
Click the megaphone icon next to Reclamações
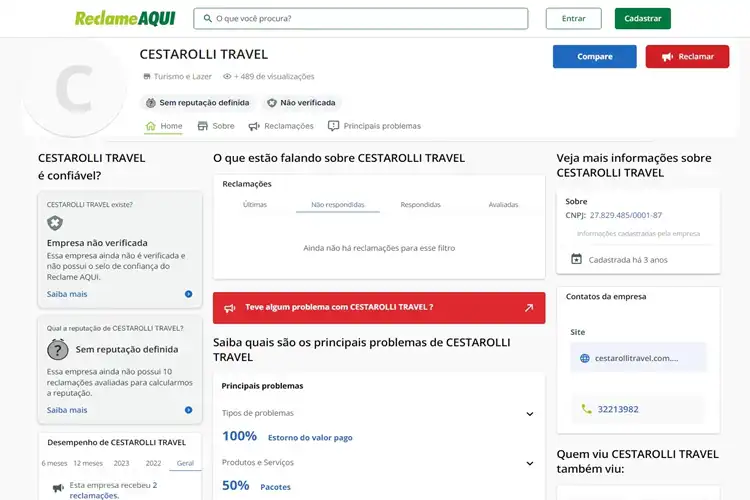[254, 126]
